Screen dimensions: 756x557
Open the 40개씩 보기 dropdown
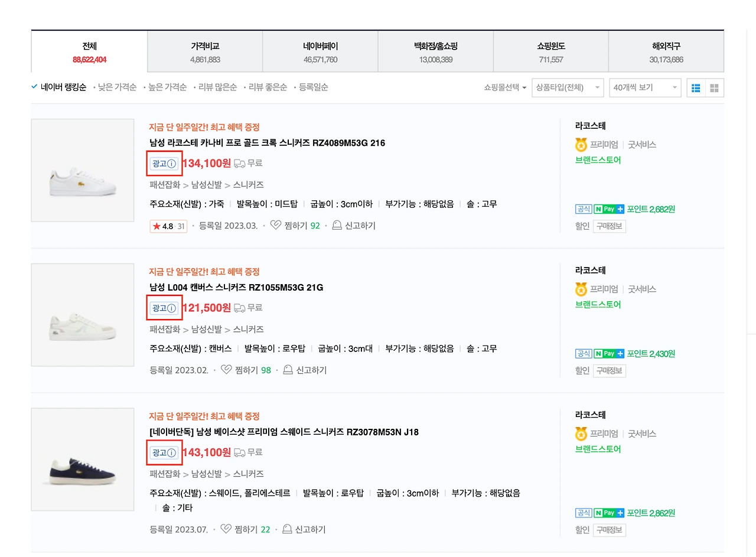click(645, 88)
